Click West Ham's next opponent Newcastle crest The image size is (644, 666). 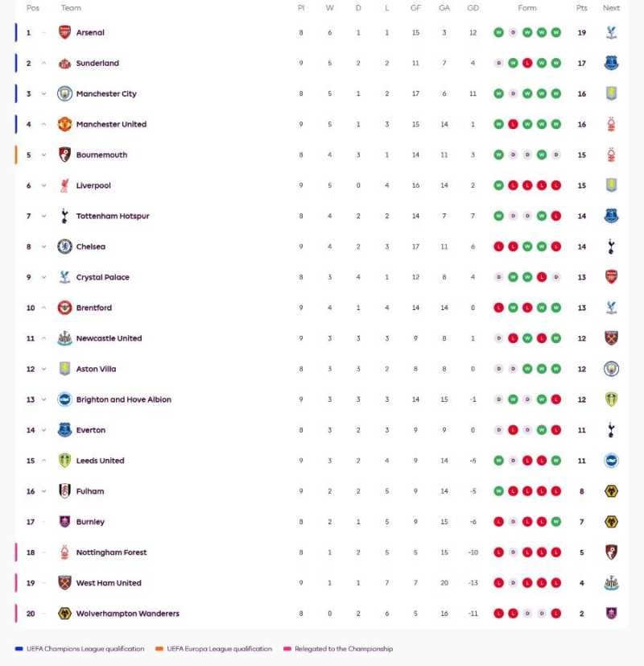point(611,583)
